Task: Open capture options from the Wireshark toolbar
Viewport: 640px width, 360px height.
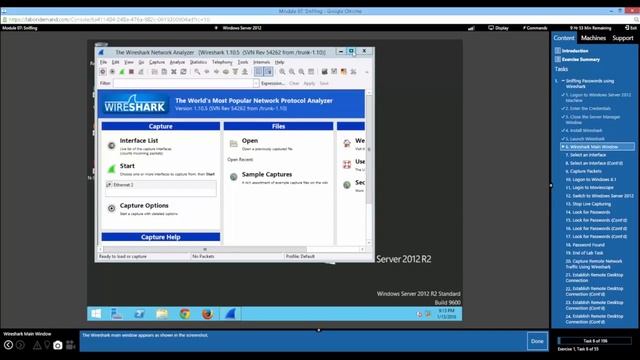Action: (112, 72)
